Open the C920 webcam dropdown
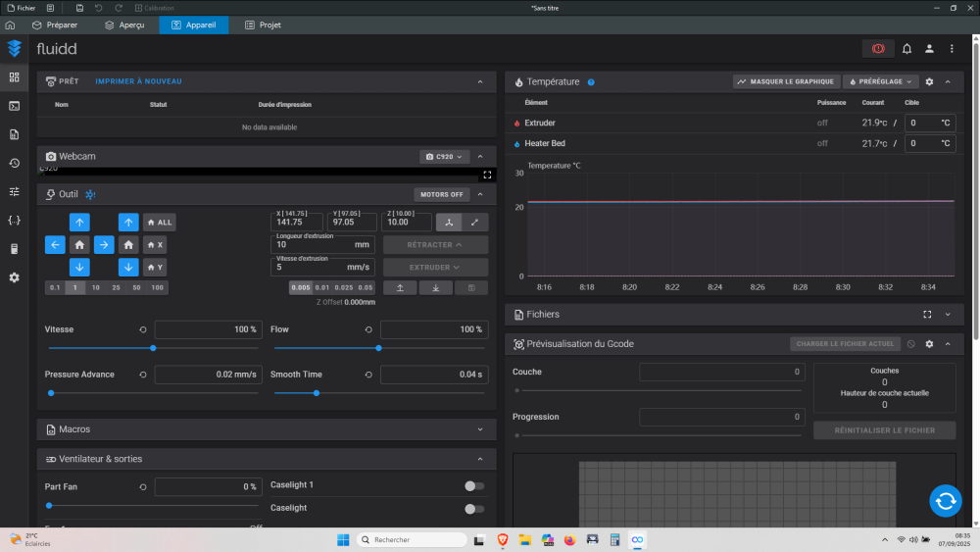The width and height of the screenshot is (980, 552). (444, 156)
